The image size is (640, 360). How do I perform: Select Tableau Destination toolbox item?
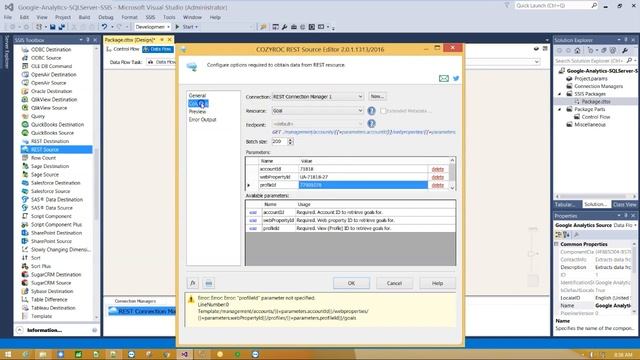tap(53, 308)
